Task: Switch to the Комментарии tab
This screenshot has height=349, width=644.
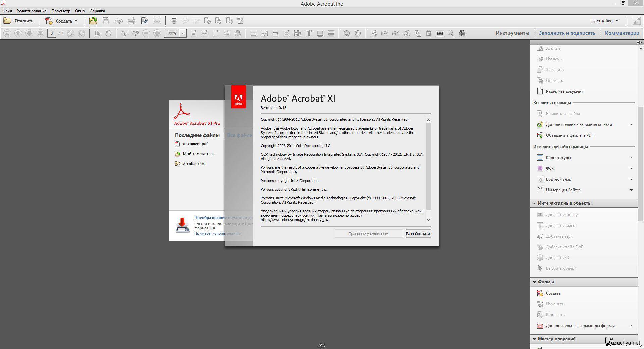Action: point(622,33)
